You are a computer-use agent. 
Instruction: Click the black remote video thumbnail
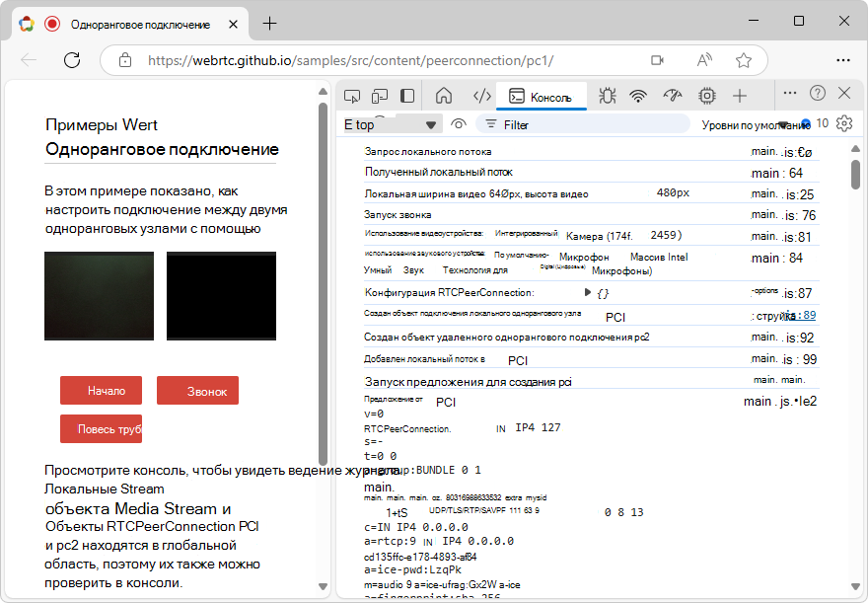pyautogui.click(x=221, y=296)
